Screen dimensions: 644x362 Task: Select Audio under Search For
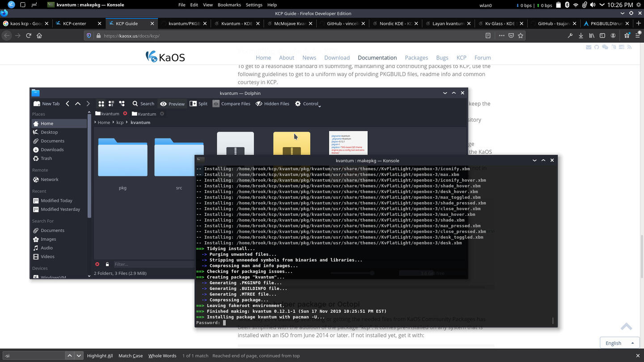point(59,248)
